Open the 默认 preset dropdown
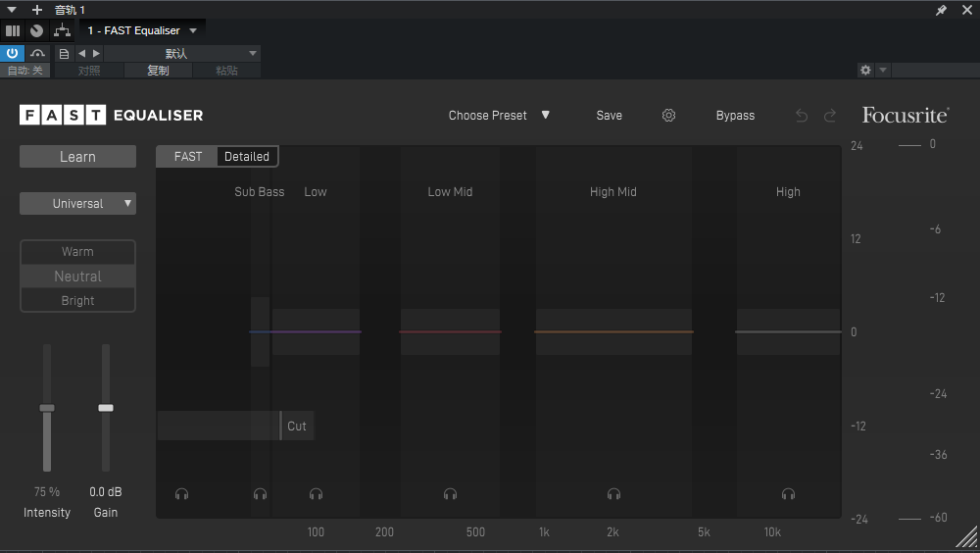 click(x=182, y=53)
